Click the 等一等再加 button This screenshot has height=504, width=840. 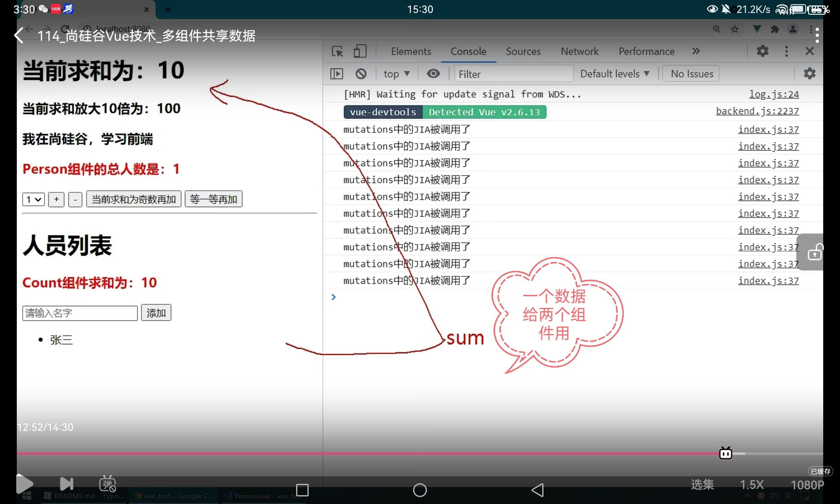tap(213, 199)
